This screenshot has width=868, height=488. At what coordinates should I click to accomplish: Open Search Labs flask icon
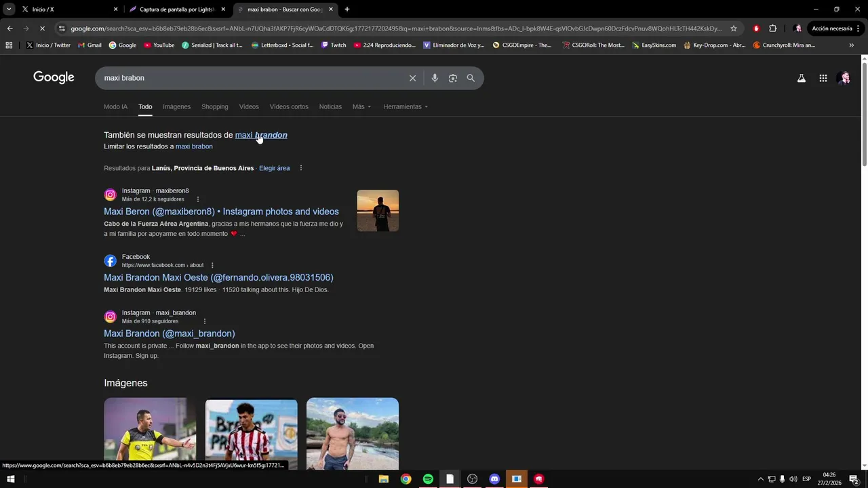(802, 78)
